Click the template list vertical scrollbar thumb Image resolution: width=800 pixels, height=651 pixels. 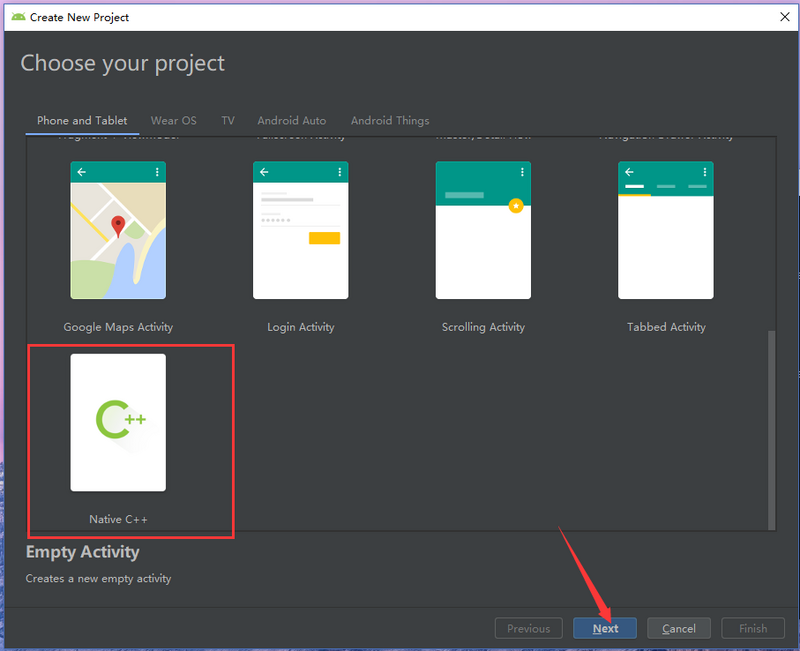771,430
